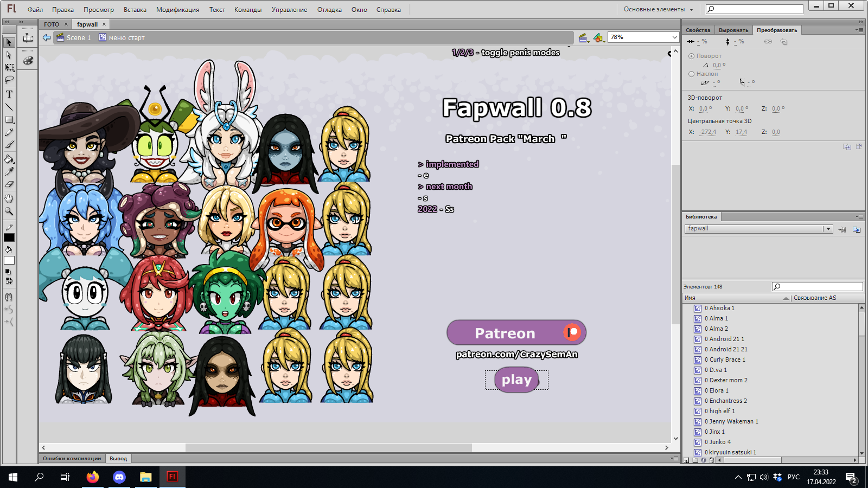
Task: Click the library search field
Action: click(x=818, y=286)
